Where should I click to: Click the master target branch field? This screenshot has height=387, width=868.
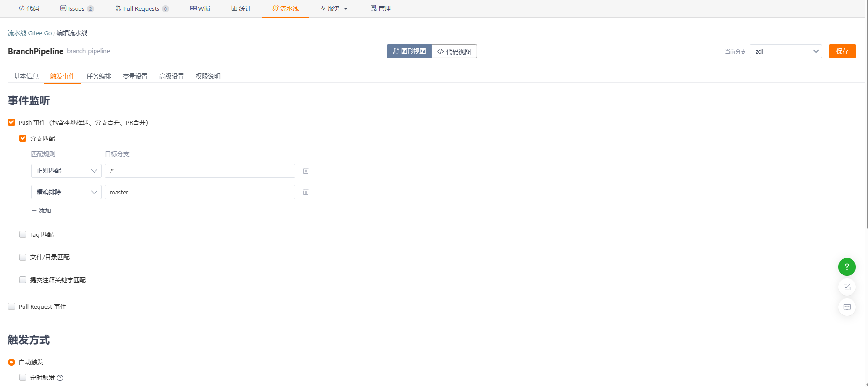tap(200, 192)
